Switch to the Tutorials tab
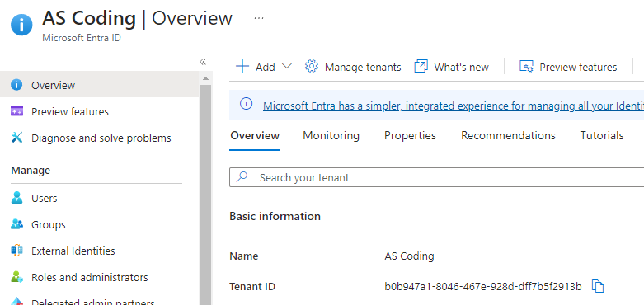 [x=602, y=135]
